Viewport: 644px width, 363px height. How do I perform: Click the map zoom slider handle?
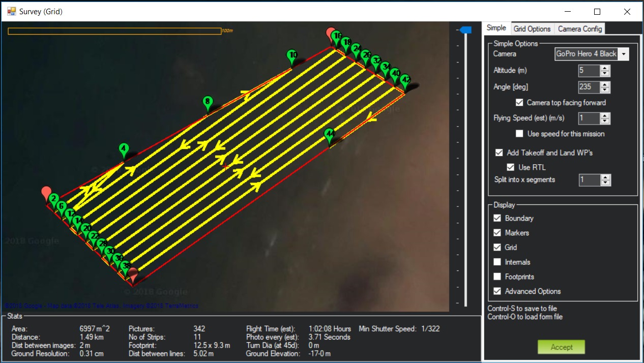(465, 31)
